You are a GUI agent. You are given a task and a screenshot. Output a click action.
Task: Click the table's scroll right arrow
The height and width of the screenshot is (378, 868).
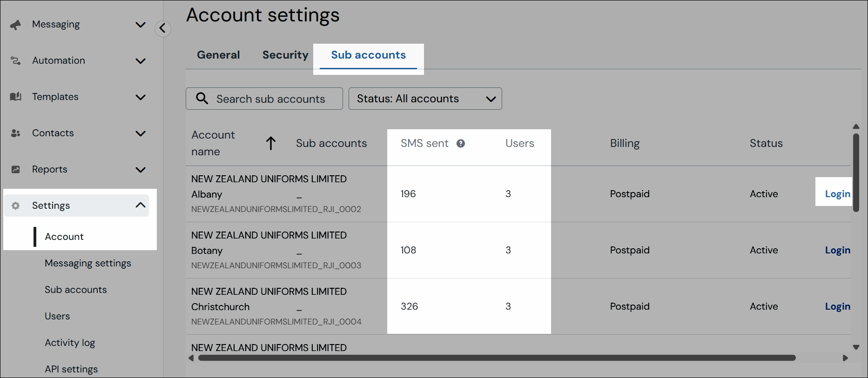(846, 358)
